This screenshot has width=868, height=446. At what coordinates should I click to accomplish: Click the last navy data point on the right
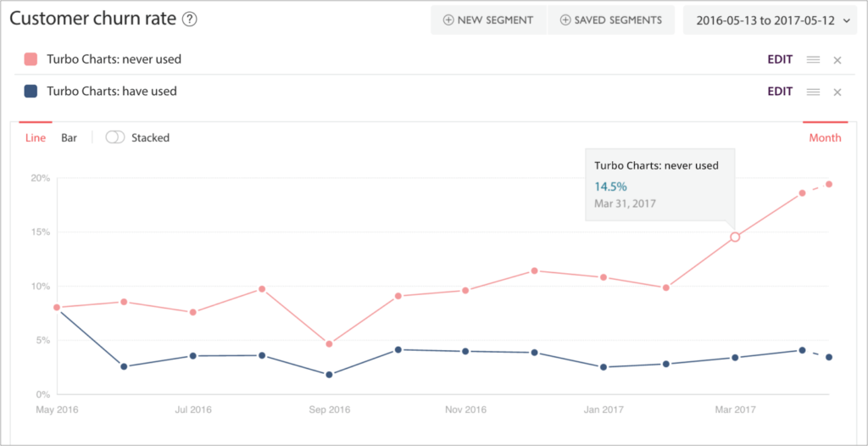tap(829, 357)
